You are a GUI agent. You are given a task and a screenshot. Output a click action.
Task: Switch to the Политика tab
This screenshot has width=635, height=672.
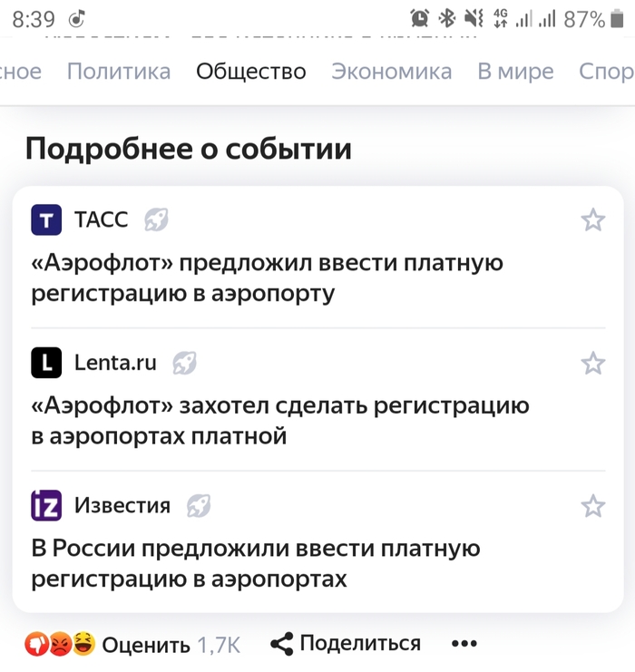[x=119, y=72]
